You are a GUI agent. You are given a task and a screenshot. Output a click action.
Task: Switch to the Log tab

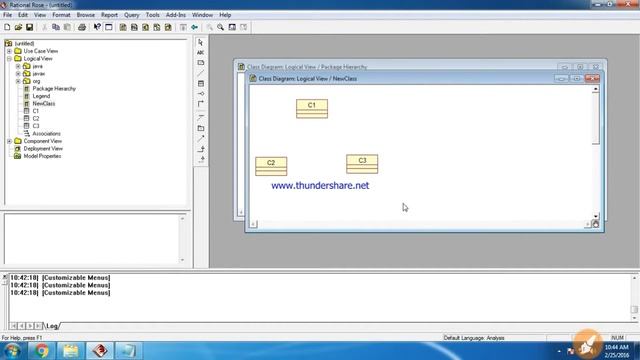pyautogui.click(x=52, y=326)
